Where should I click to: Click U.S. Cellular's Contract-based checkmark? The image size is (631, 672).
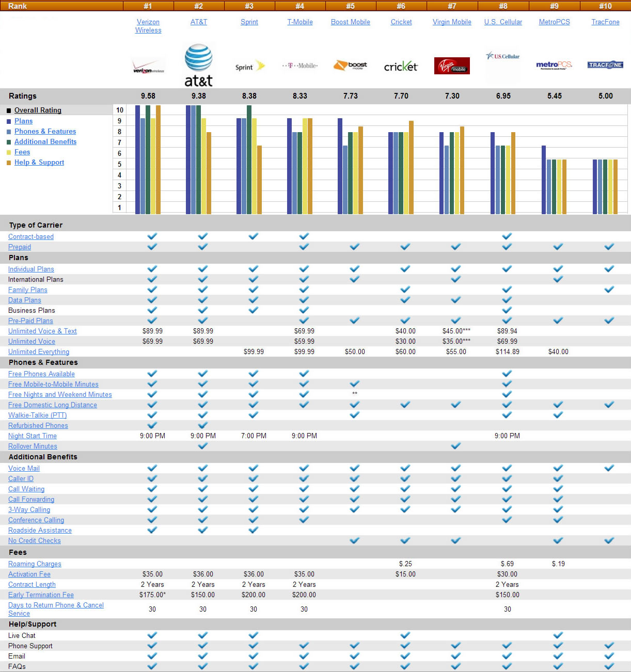(x=507, y=236)
